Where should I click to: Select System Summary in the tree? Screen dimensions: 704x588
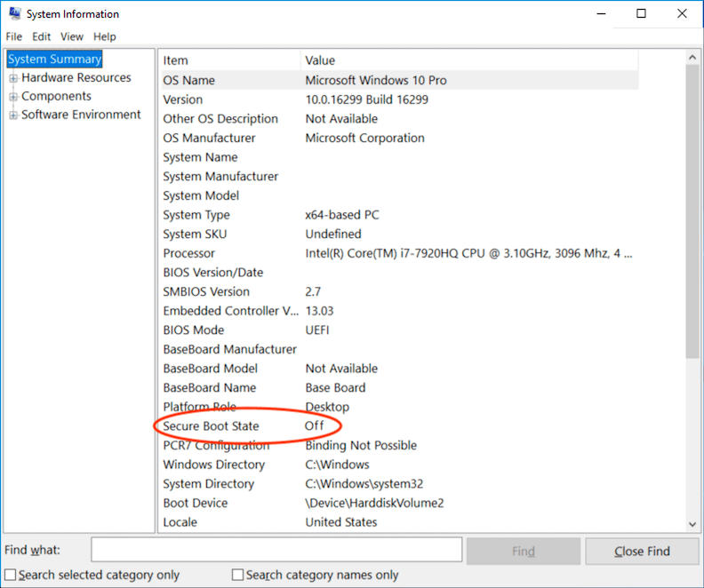click(x=55, y=60)
